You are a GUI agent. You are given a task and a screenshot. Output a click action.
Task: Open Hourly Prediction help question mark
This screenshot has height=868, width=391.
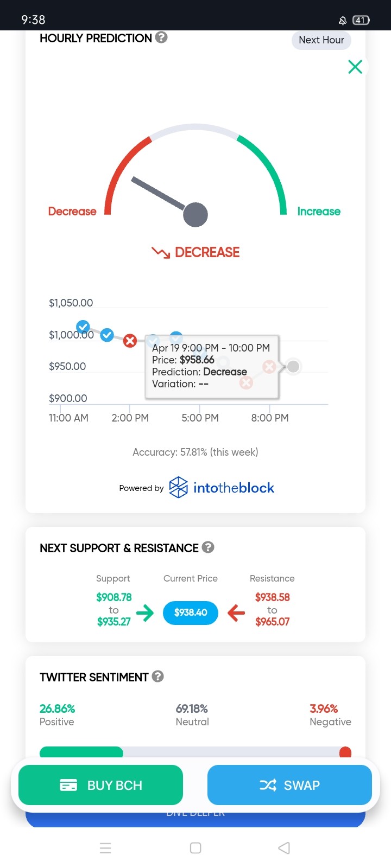(x=161, y=37)
